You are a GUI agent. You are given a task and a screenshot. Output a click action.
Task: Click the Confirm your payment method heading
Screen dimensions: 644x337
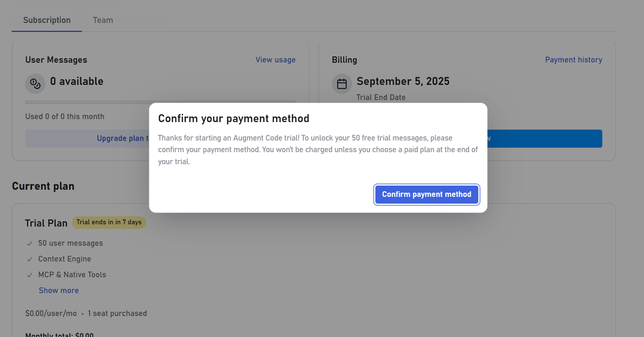(x=234, y=119)
